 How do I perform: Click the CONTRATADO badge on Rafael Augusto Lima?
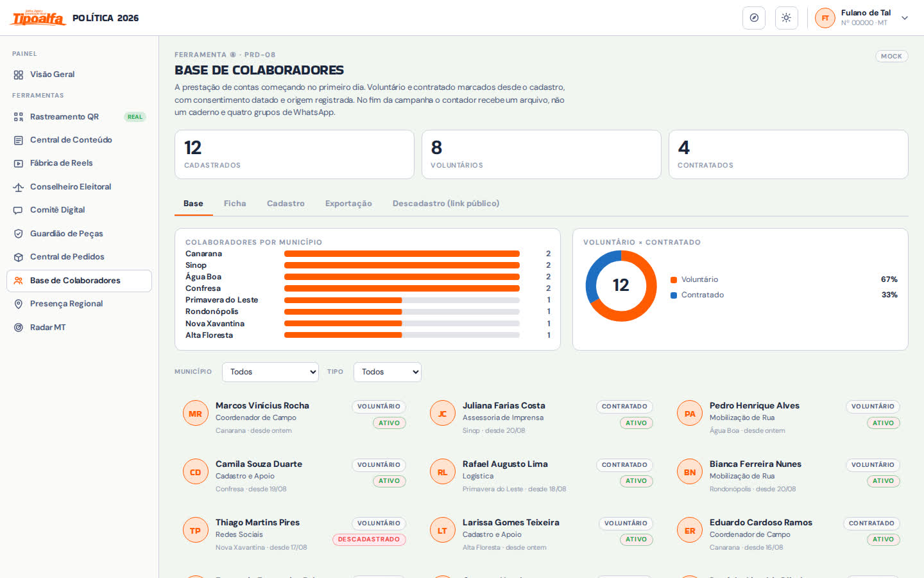[624, 465]
